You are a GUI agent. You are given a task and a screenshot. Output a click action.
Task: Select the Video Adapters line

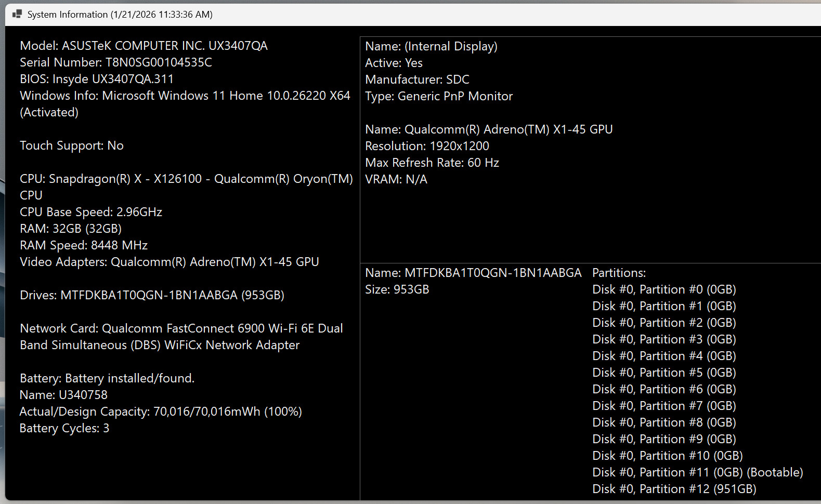pos(170,262)
